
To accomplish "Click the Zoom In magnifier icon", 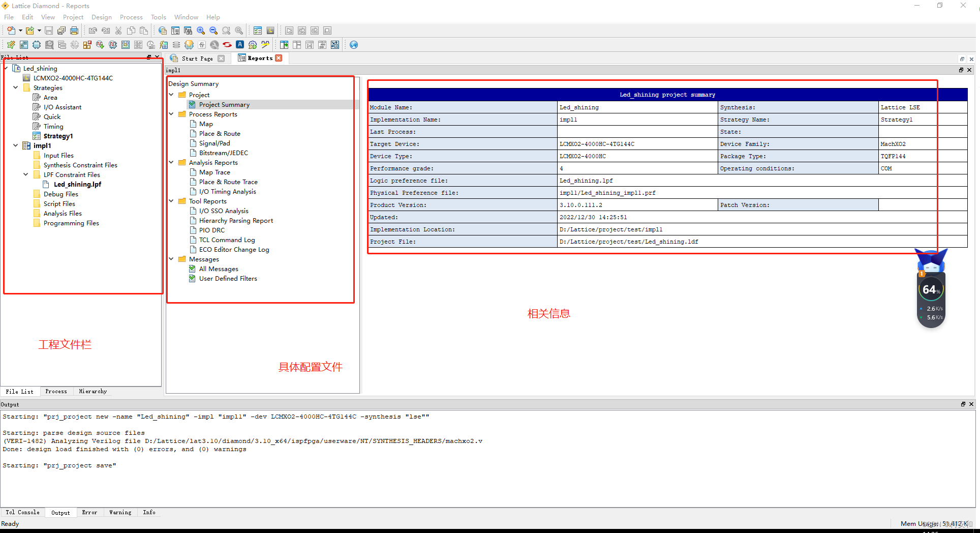I will (x=201, y=31).
